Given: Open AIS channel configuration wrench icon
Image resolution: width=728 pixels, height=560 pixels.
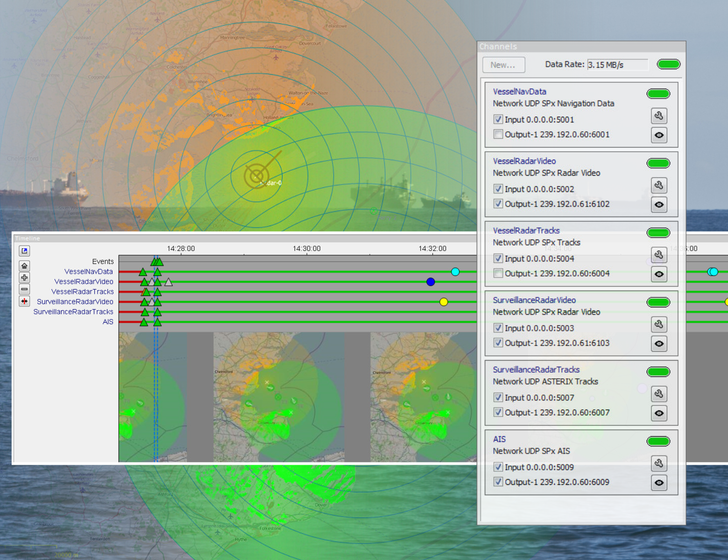Looking at the screenshot, I should coord(659,463).
